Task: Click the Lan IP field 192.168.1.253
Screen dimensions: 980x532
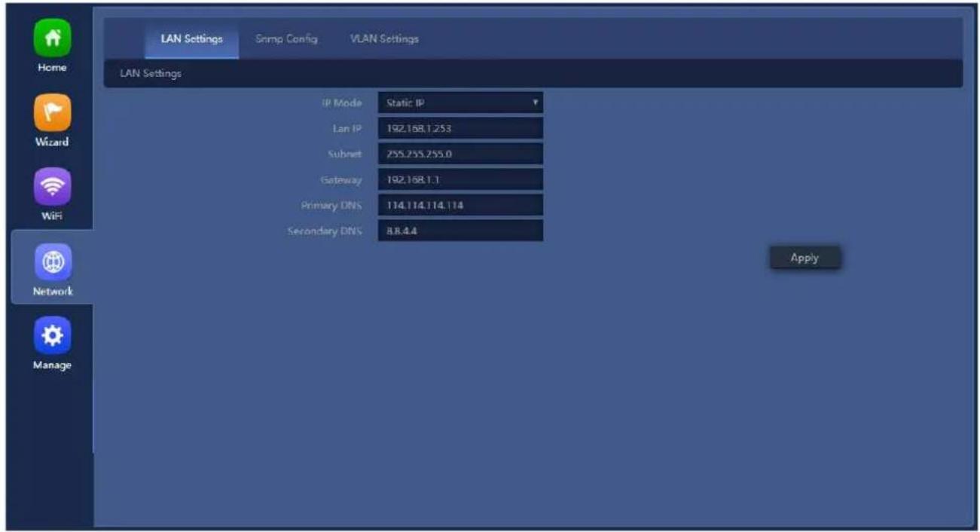Action: coord(460,128)
